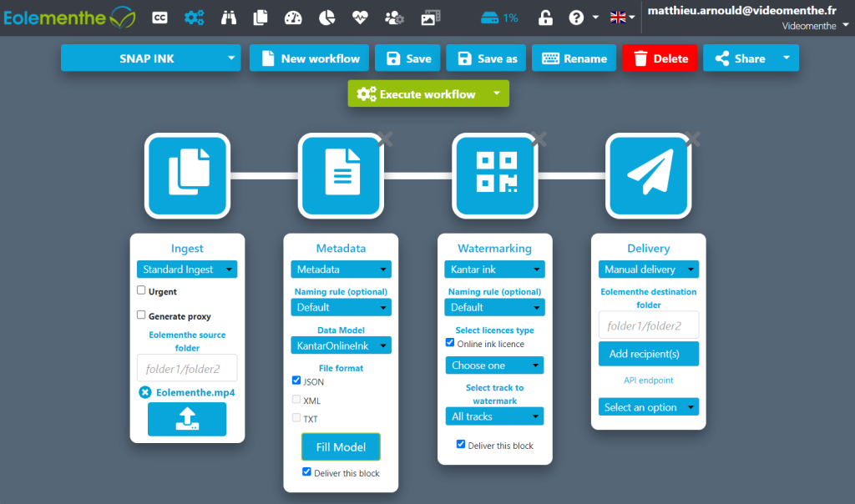Open the UK flag language selector
Screen dimensions: 855x504
click(622, 18)
